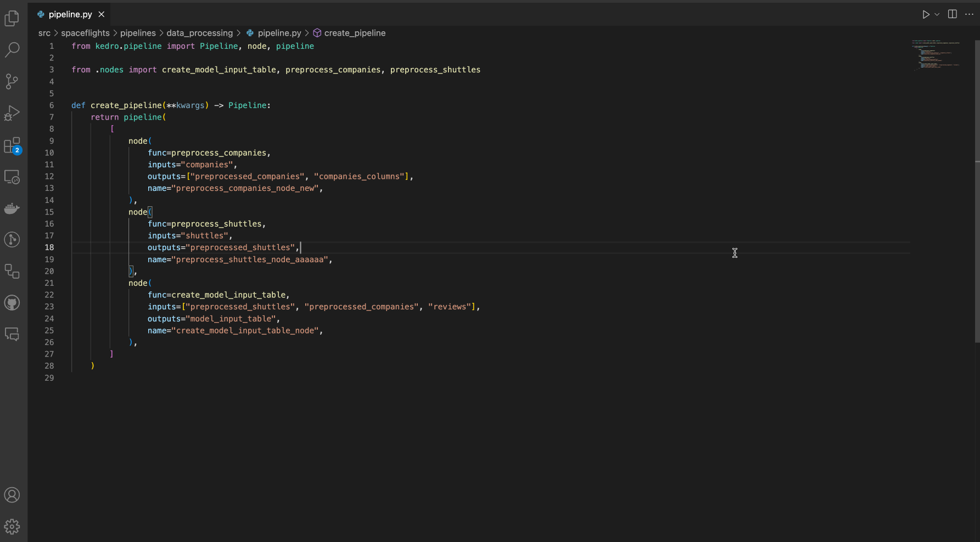980x542 pixels.
Task: Open the GitHub view
Action: 12,303
